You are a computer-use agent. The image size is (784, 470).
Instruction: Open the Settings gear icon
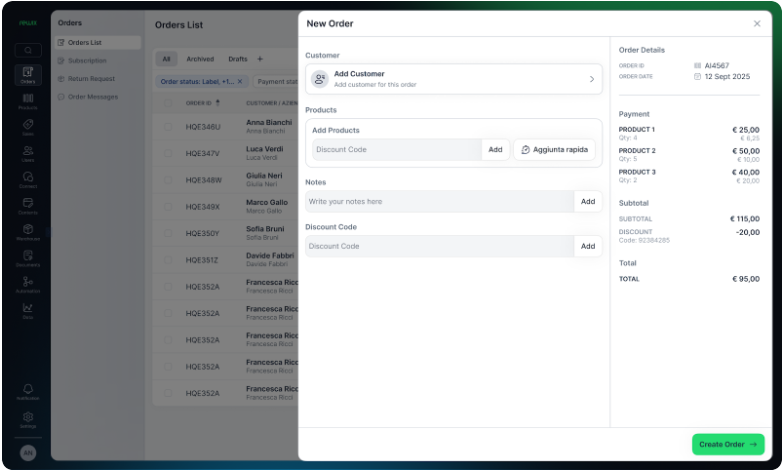point(28,417)
